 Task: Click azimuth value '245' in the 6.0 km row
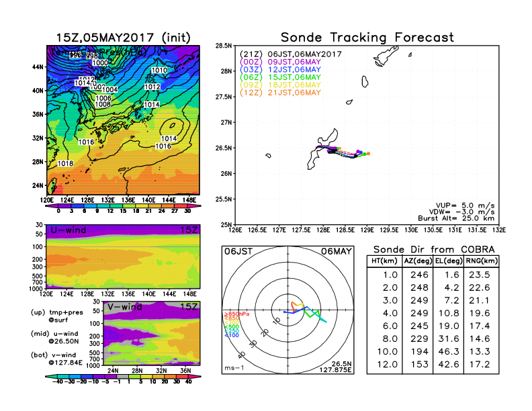(x=419, y=326)
